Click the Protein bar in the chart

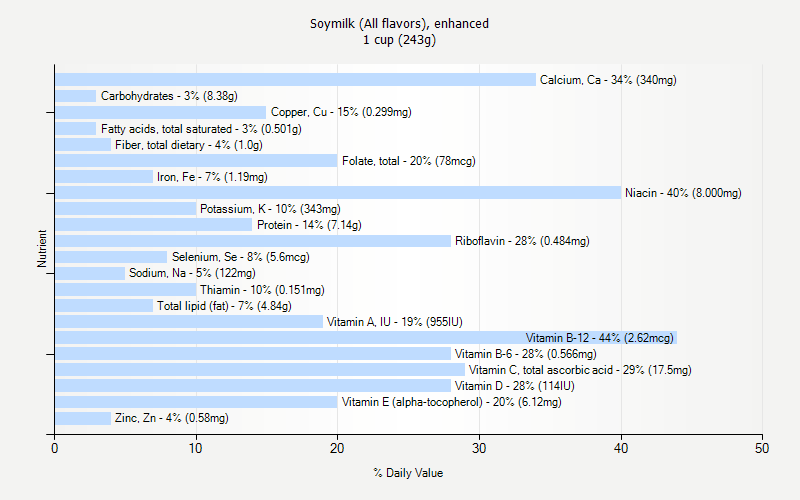(154, 225)
